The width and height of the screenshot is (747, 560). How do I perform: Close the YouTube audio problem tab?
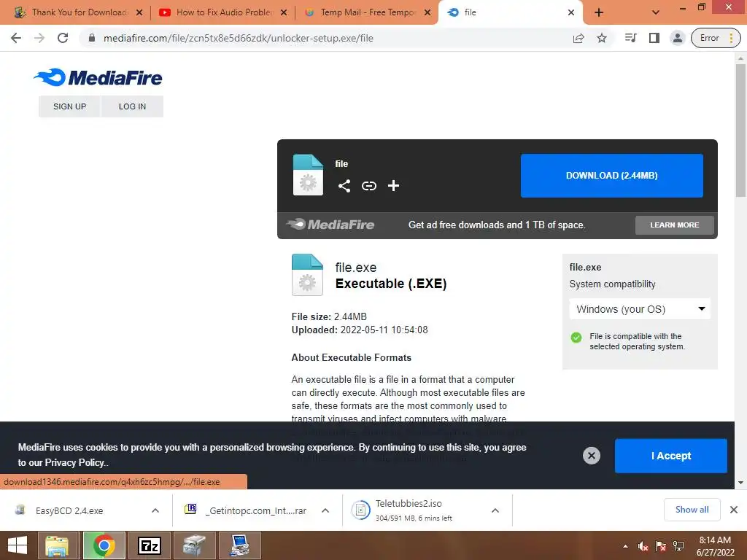tap(284, 12)
